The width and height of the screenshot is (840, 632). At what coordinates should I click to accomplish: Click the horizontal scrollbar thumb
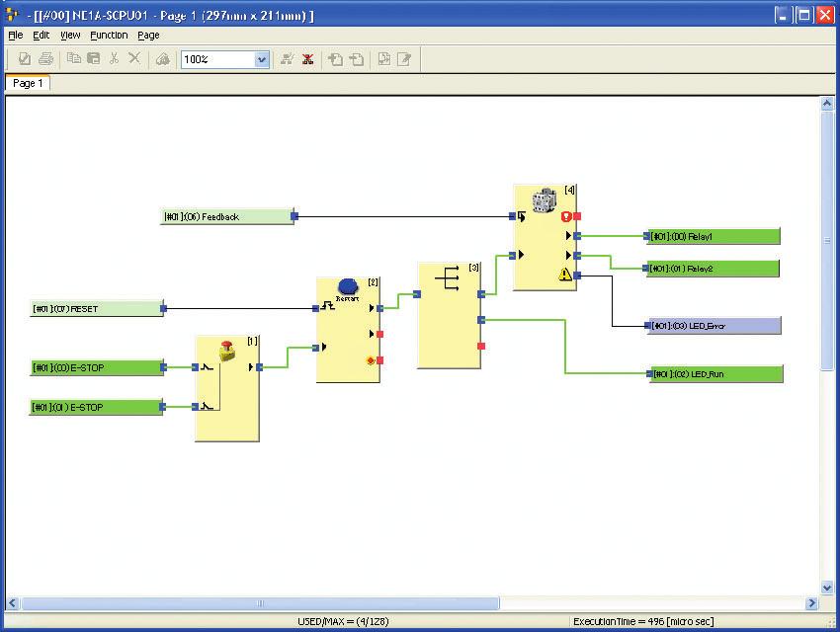pyautogui.click(x=260, y=603)
